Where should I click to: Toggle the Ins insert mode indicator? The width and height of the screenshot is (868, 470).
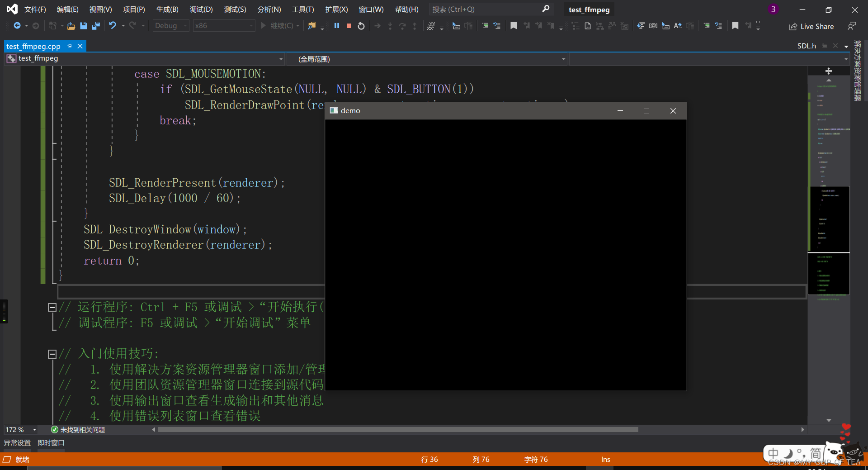(605, 460)
